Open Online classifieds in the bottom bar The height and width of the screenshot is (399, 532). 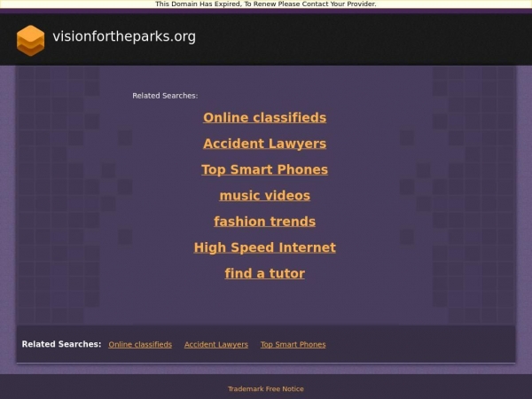[140, 344]
